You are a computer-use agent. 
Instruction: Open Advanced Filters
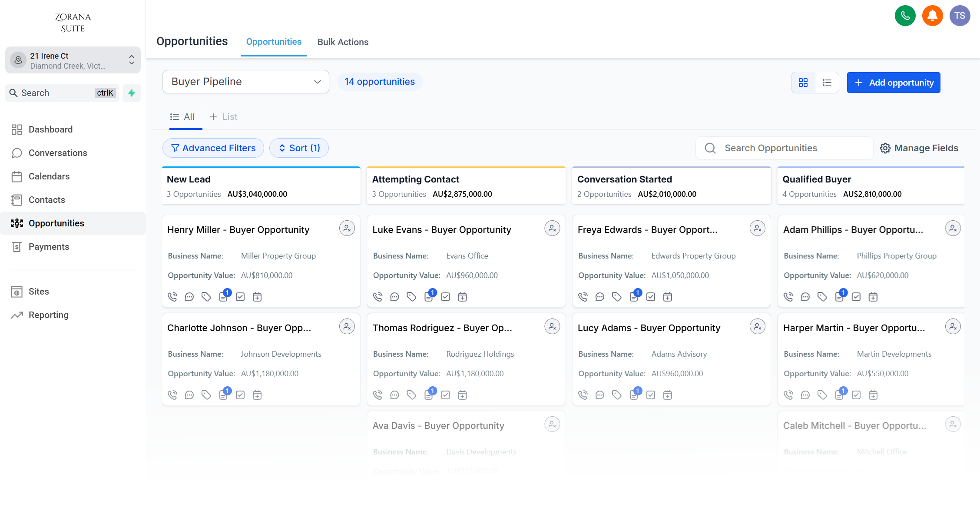coord(213,148)
